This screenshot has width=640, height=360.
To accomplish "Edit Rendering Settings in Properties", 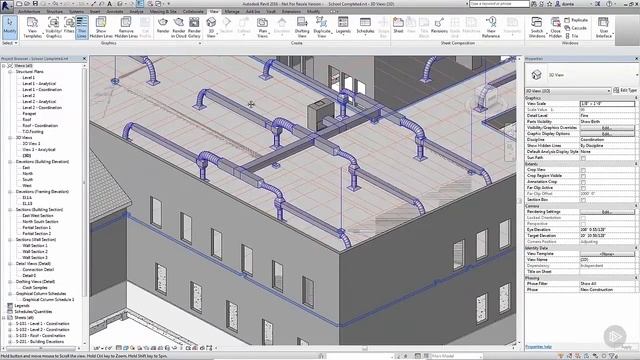I will tap(607, 212).
